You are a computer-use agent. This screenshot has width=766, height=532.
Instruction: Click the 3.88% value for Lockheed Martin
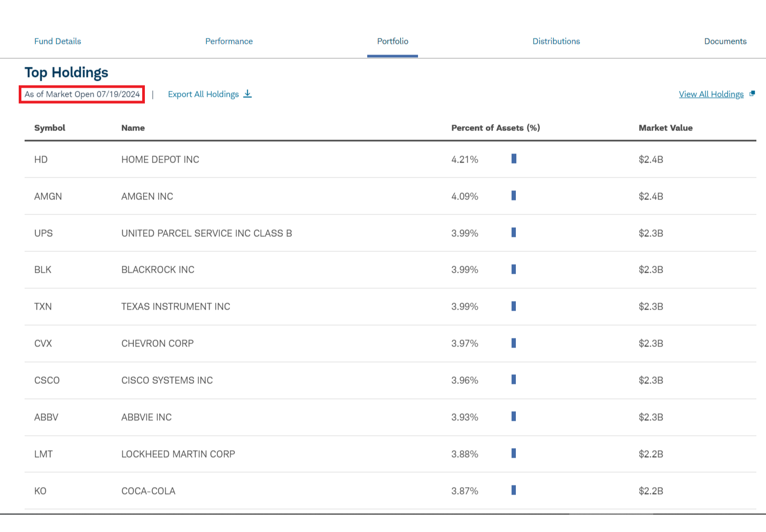point(465,454)
